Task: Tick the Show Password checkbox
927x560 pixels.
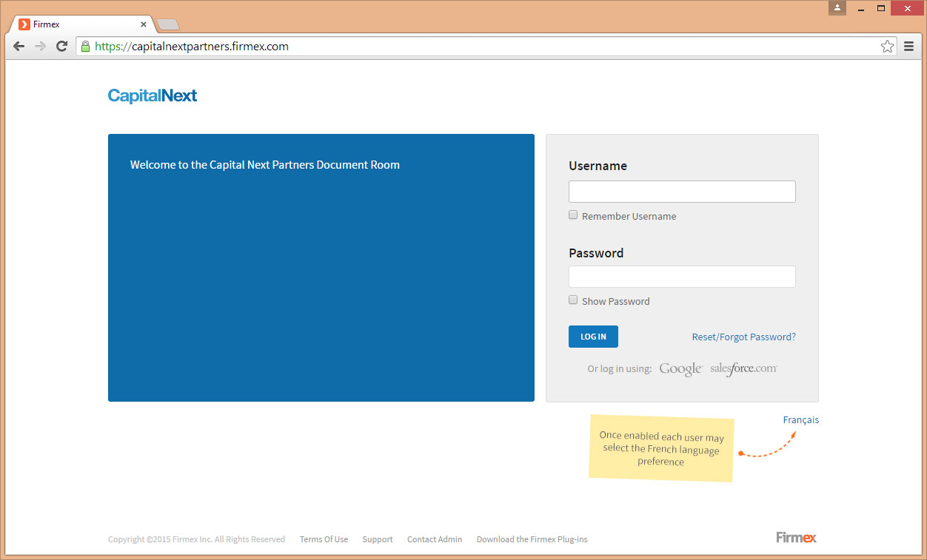Action: click(x=573, y=300)
